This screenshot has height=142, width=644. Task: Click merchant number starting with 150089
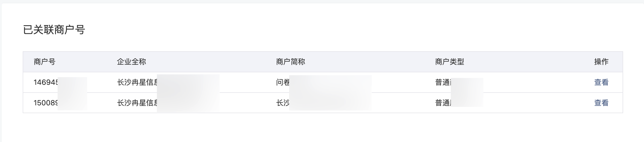(46, 103)
